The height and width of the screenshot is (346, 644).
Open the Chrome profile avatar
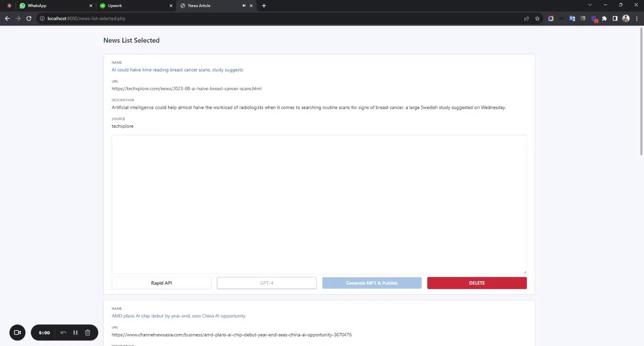coord(626,19)
